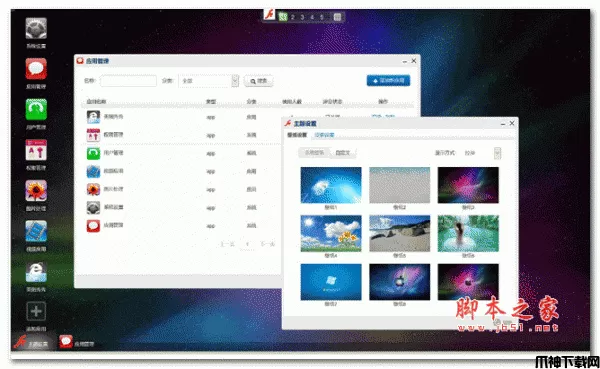600x369 pixels.
Task: Go to previous page in app list pagination
Action: (x=227, y=244)
